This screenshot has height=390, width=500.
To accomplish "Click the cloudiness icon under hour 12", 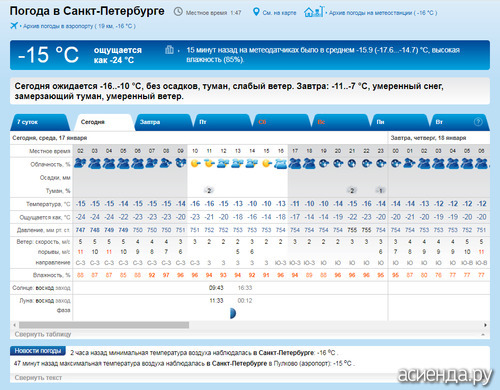I will (x=223, y=163).
